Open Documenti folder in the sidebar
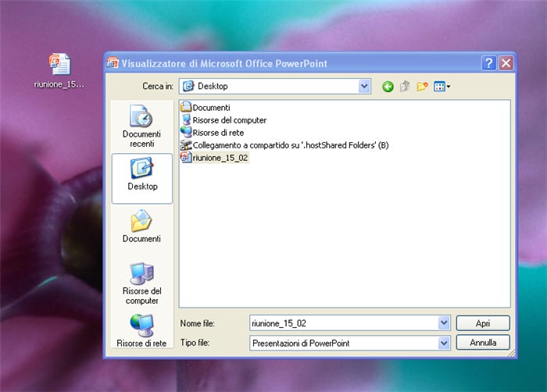This screenshot has height=392, width=547. [141, 226]
